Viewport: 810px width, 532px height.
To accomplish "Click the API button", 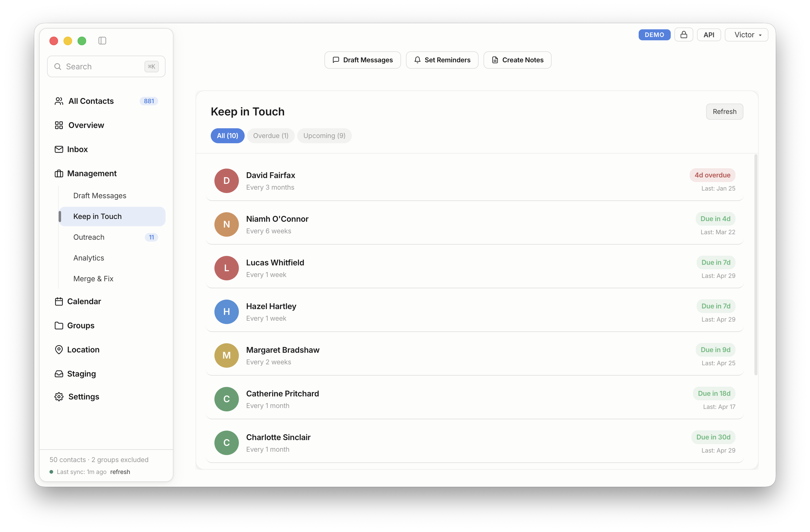I will pyautogui.click(x=709, y=35).
